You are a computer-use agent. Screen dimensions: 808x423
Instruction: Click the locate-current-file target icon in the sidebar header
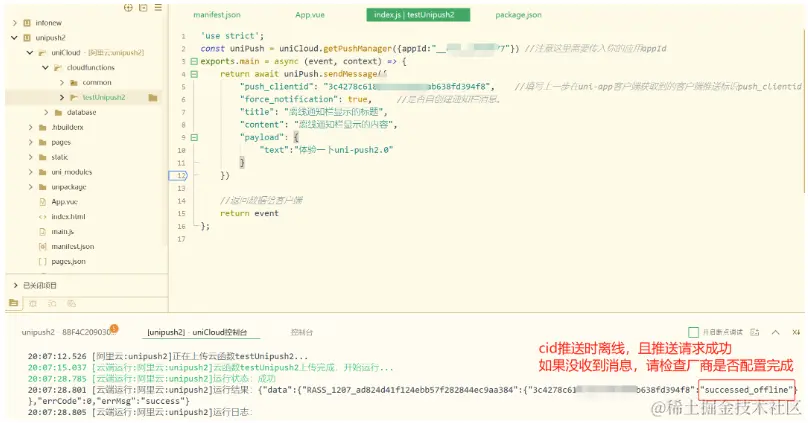[128, 8]
